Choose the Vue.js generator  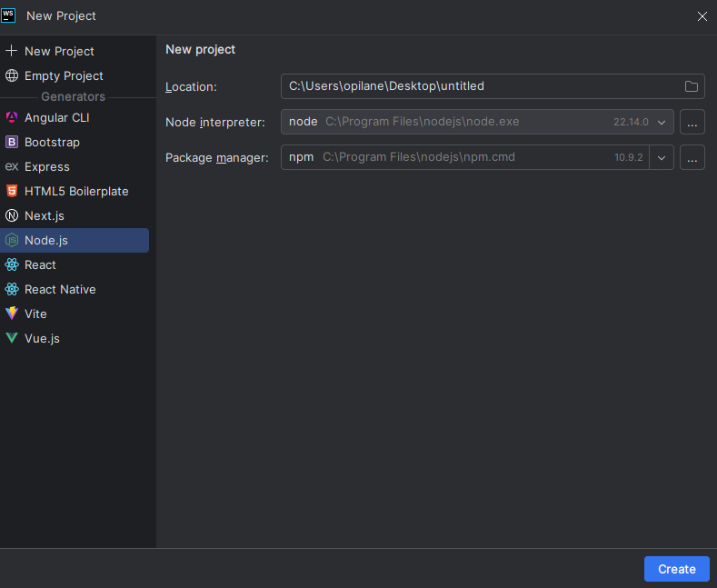coord(75,339)
